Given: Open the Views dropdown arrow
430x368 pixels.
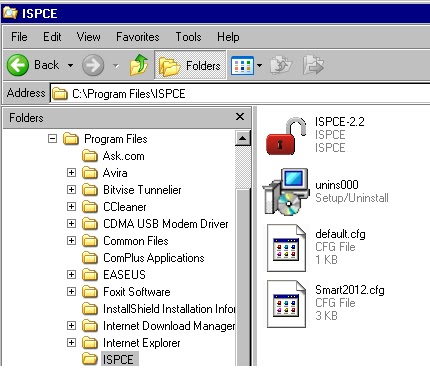Looking at the screenshot, I should pyautogui.click(x=259, y=65).
